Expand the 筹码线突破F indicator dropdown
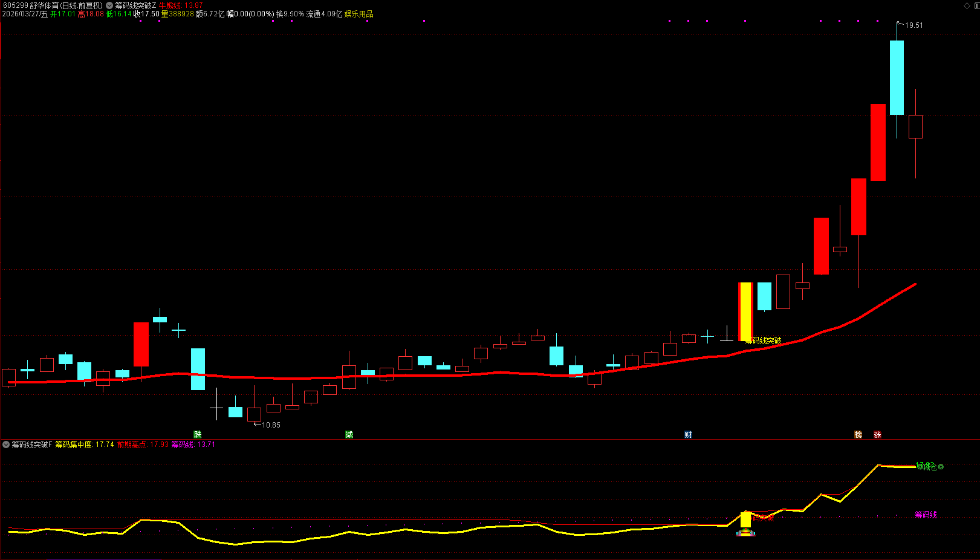Image resolution: width=980 pixels, height=560 pixels. 6,444
